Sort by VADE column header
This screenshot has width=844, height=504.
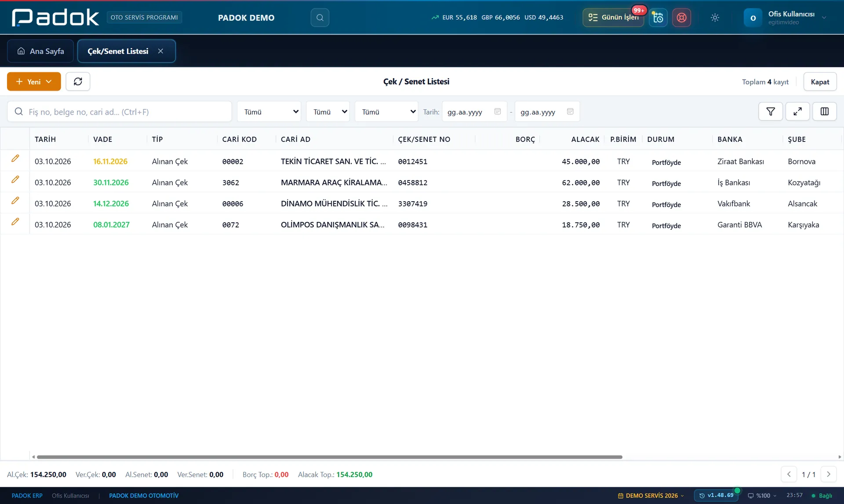tap(102, 139)
